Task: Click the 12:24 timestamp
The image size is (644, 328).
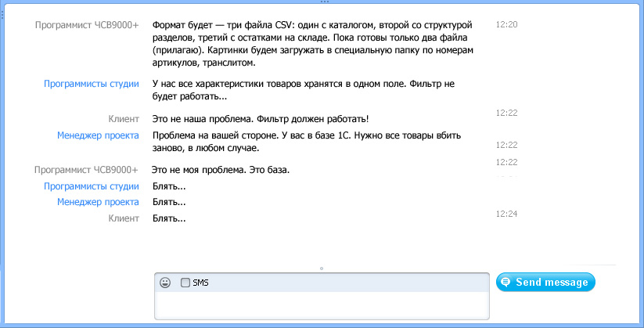Action: pos(507,214)
